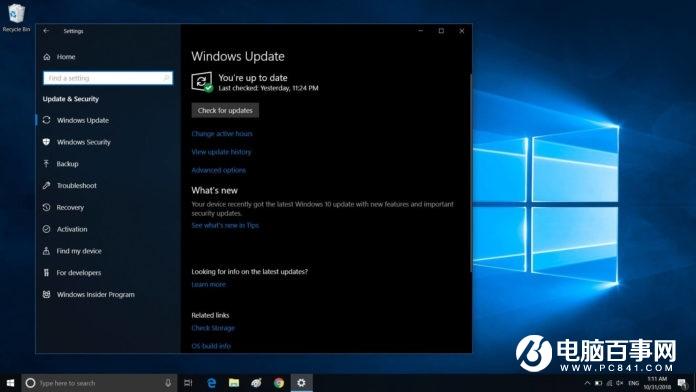The height and width of the screenshot is (392, 696).
Task: Click the Type here to search box
Action: 99,383
